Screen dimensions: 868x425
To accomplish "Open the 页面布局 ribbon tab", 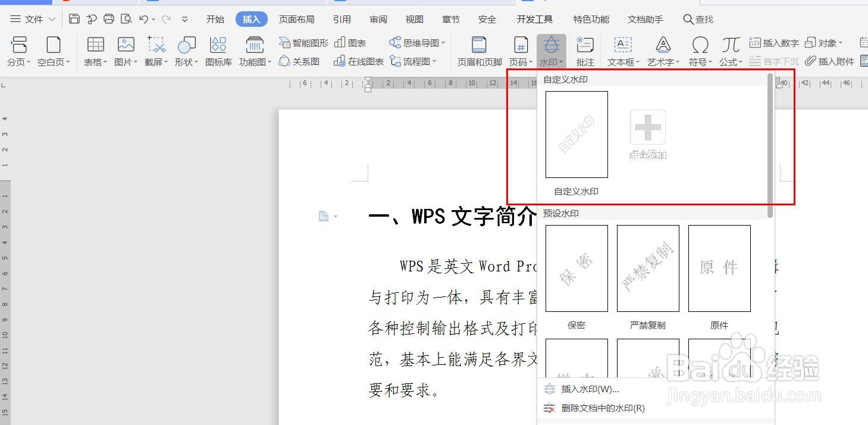I will [297, 19].
